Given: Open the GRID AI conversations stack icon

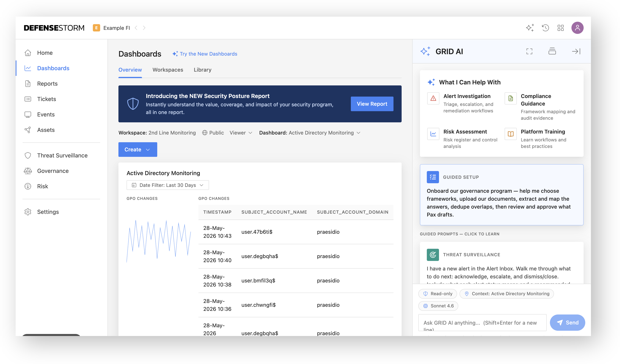Looking at the screenshot, I should [x=552, y=51].
